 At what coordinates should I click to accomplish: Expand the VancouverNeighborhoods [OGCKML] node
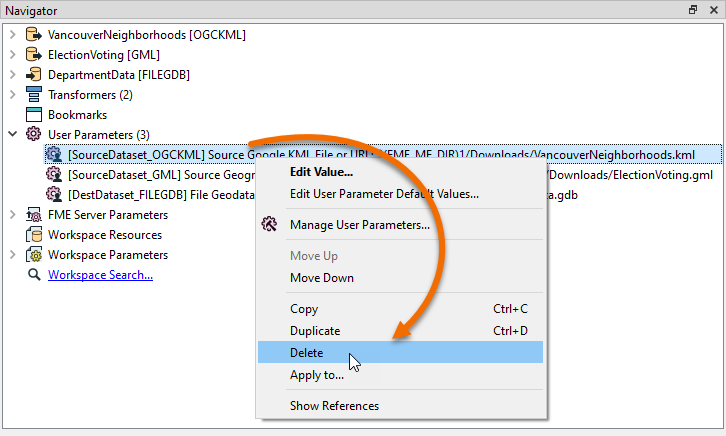coord(12,35)
